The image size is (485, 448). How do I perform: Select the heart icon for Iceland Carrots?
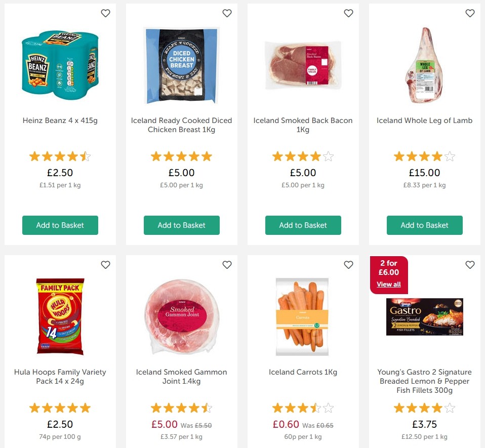(348, 265)
